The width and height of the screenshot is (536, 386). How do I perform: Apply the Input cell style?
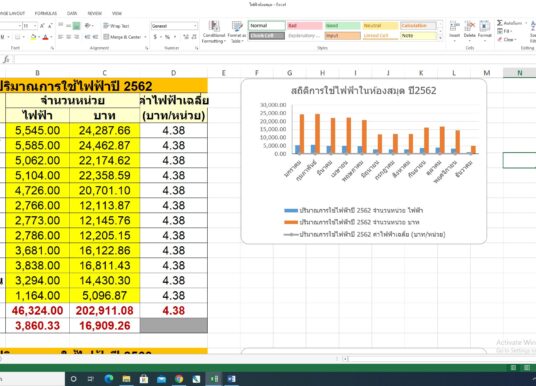point(343,36)
